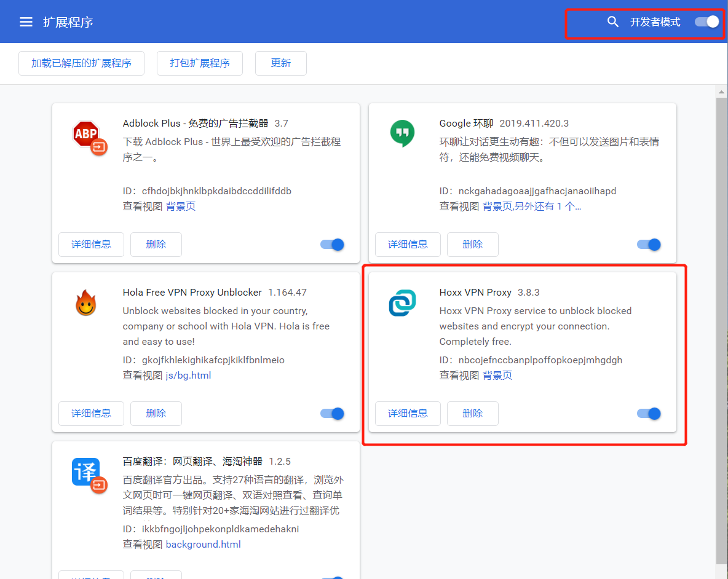Click Google 环聊 version 2019.411.420.3

coord(534,124)
